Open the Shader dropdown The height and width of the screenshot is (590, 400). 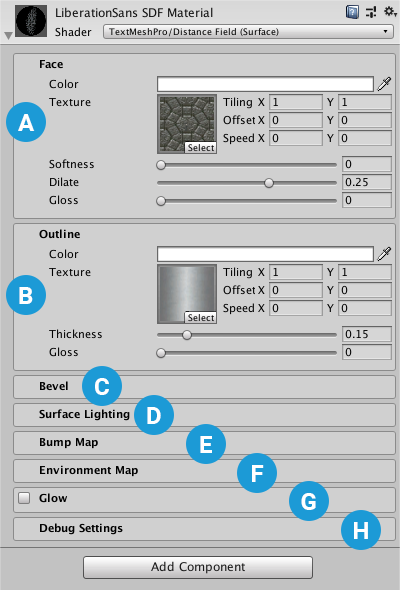(248, 32)
